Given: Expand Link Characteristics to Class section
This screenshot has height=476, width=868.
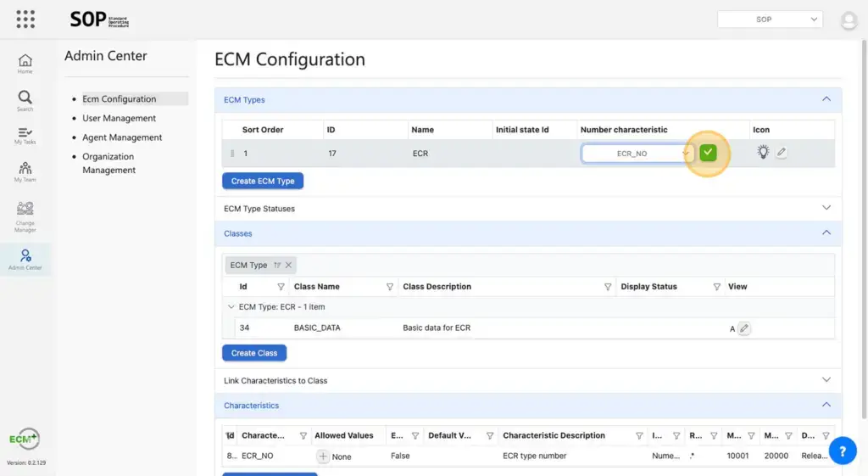Looking at the screenshot, I should click(x=826, y=380).
